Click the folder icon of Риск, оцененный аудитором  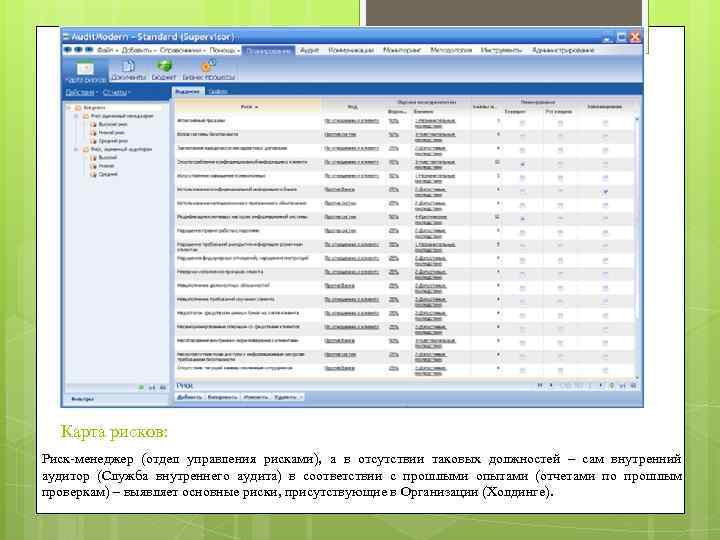pyautogui.click(x=86, y=150)
